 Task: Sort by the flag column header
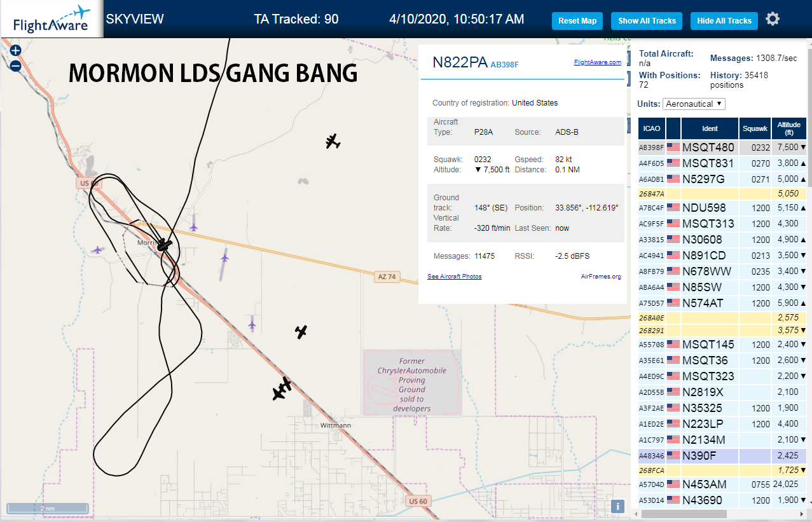click(673, 128)
